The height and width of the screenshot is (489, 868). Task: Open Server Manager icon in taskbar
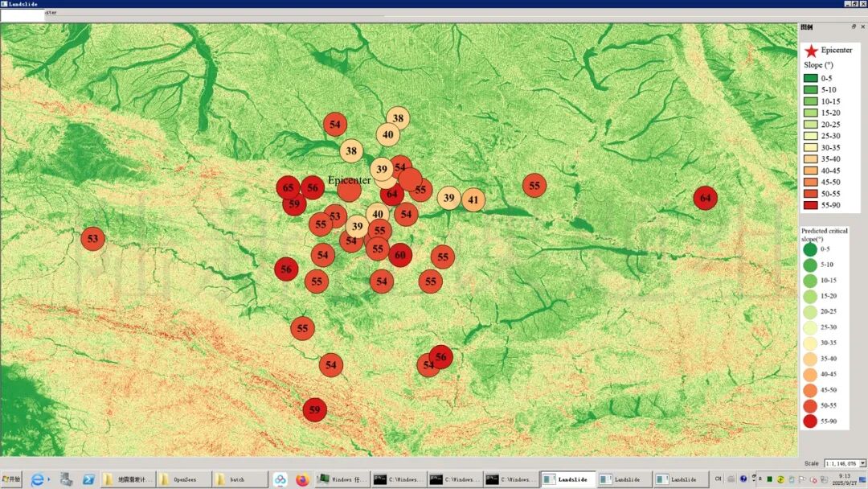[66, 479]
